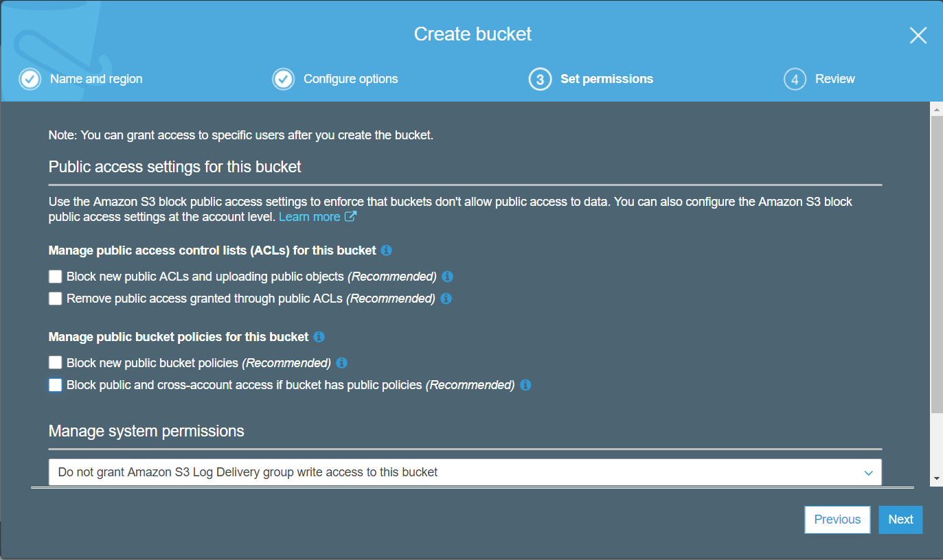This screenshot has height=560, width=943.
Task: Tick Block new public bucket policies checkbox
Action: (56, 363)
